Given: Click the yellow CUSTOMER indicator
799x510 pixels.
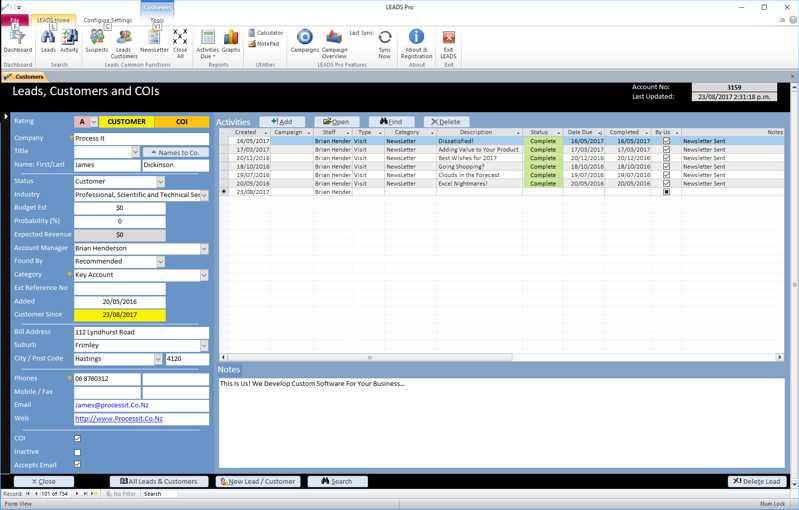Looking at the screenshot, I should click(126, 122).
